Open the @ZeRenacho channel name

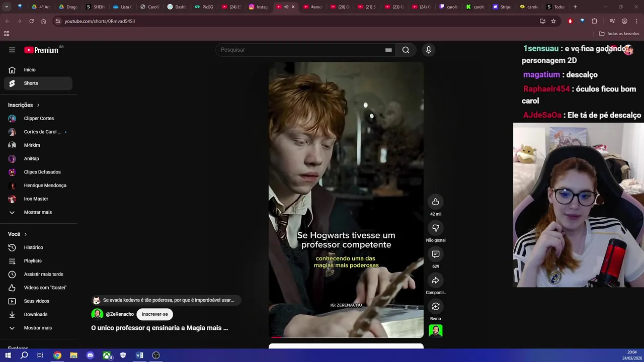[120, 314]
